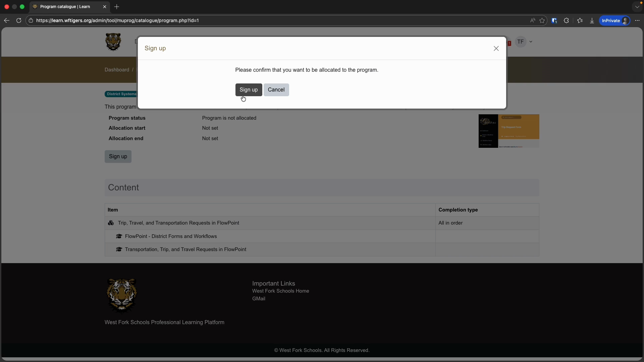Open the Read aloud icon
Screen dimensions: 644x362
532,20
